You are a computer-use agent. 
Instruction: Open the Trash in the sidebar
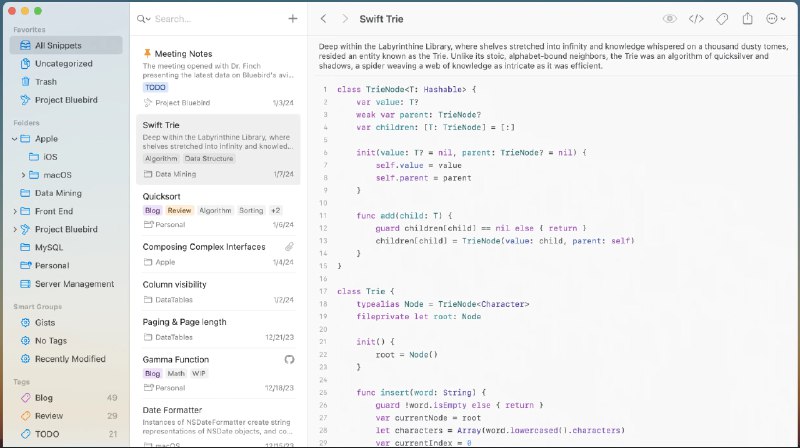(46, 81)
